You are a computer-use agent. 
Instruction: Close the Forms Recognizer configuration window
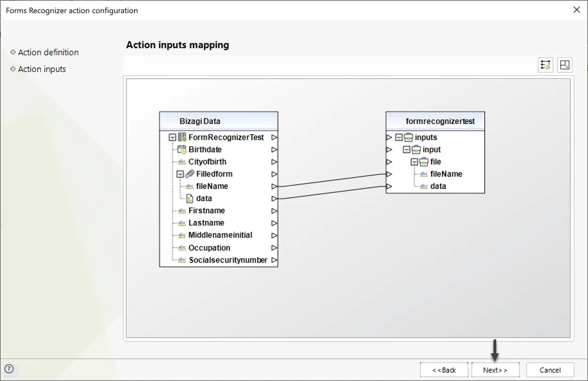point(576,10)
